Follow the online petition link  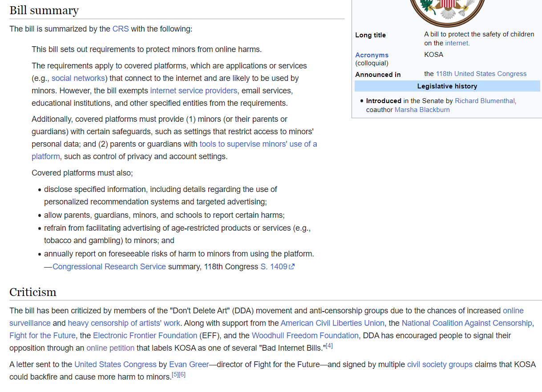click(x=110, y=348)
